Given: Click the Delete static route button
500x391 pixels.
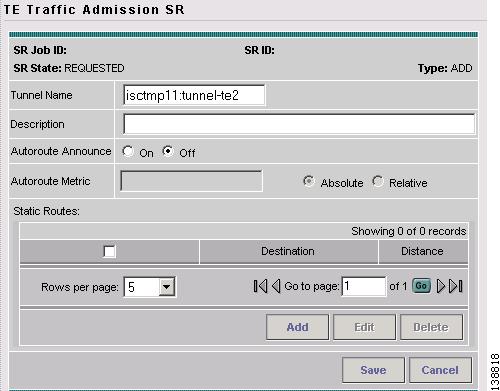Looking at the screenshot, I should 431,327.
